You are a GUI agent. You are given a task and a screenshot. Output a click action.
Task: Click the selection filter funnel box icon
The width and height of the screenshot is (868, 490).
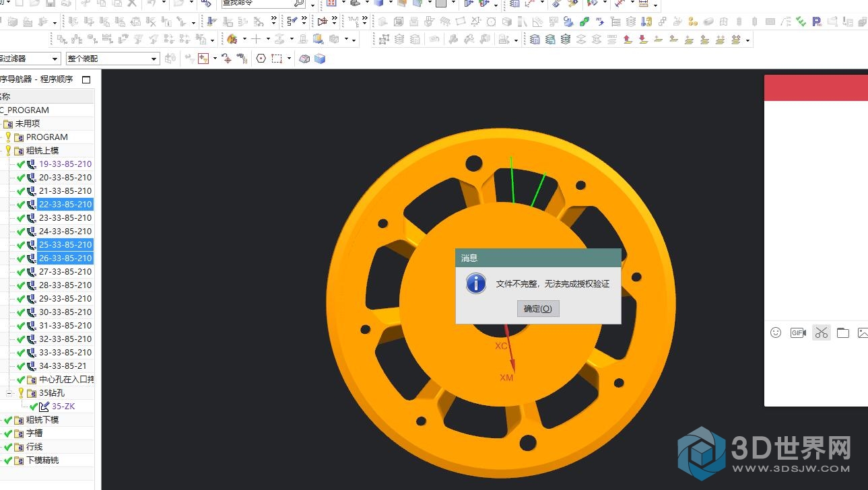click(203, 59)
